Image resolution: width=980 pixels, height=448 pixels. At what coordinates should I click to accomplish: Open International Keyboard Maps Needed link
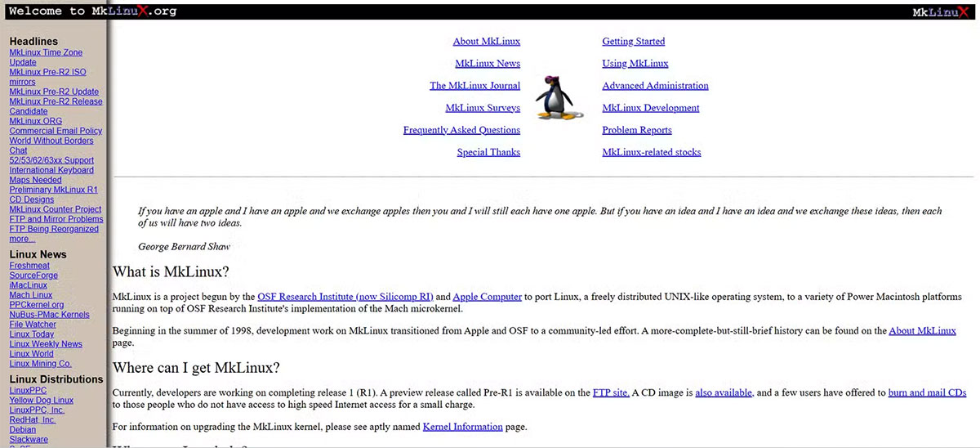pos(51,175)
